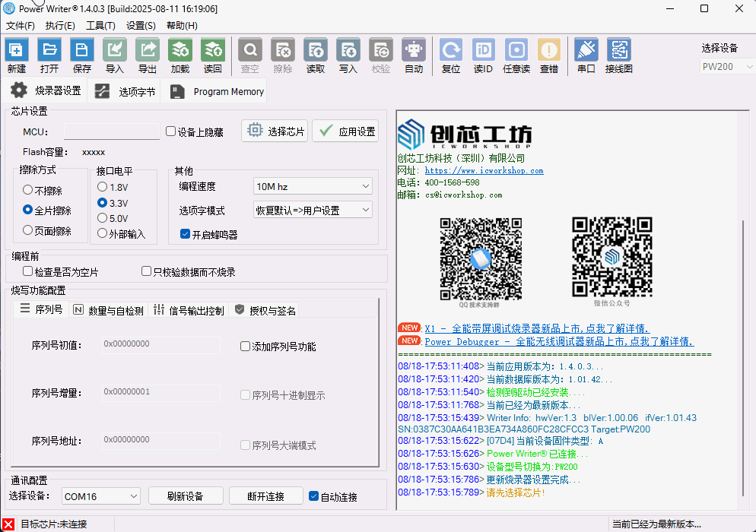Open the 串口 (Serial port) tool

[x=586, y=55]
